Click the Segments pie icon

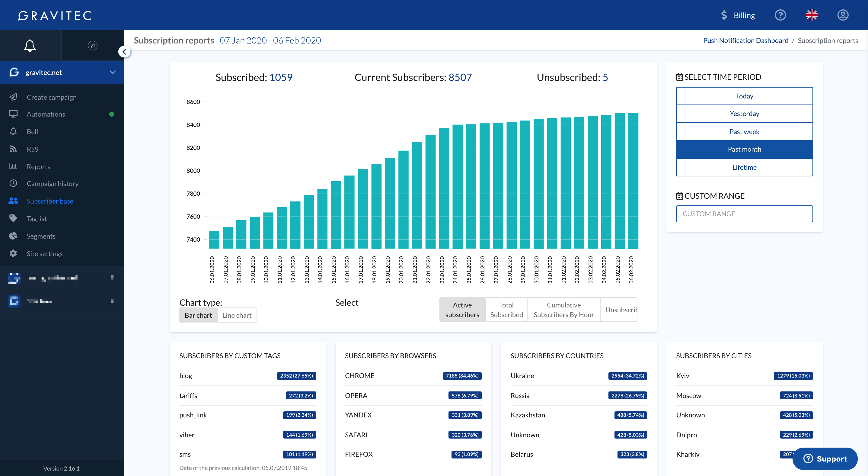coord(13,236)
